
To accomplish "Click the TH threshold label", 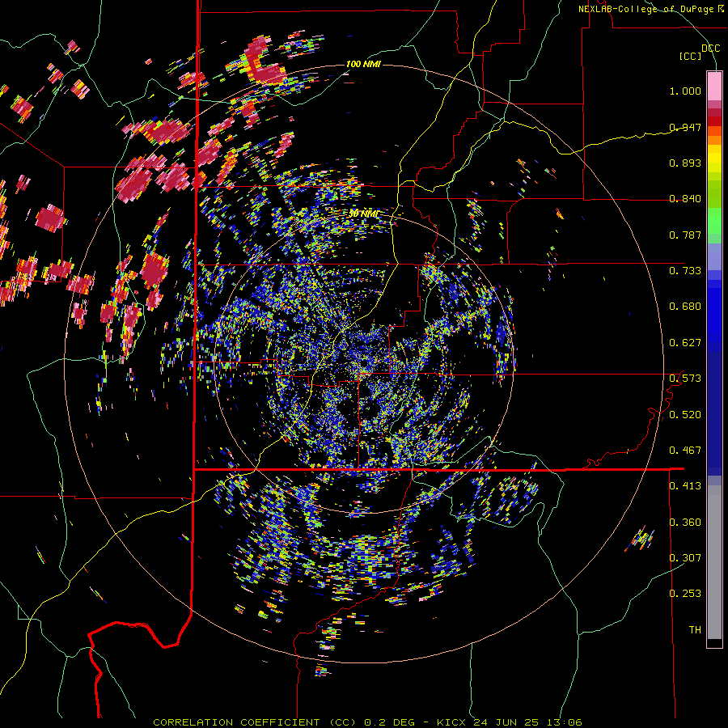I will [695, 630].
